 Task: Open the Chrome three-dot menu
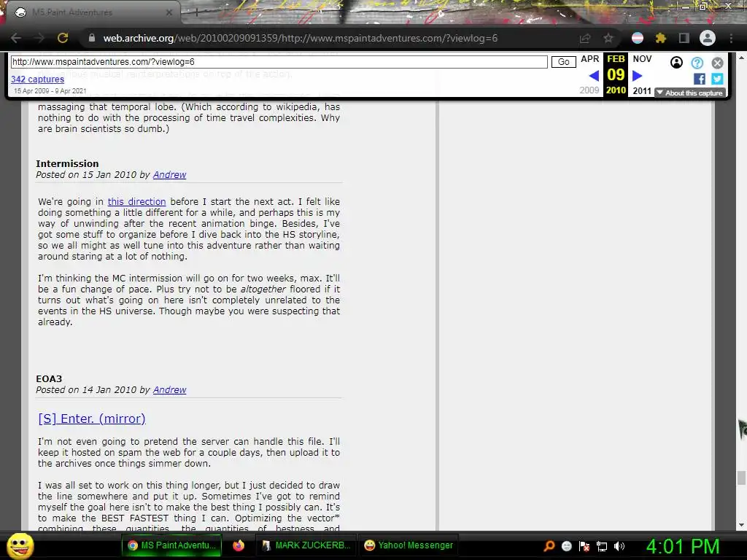[x=731, y=38]
